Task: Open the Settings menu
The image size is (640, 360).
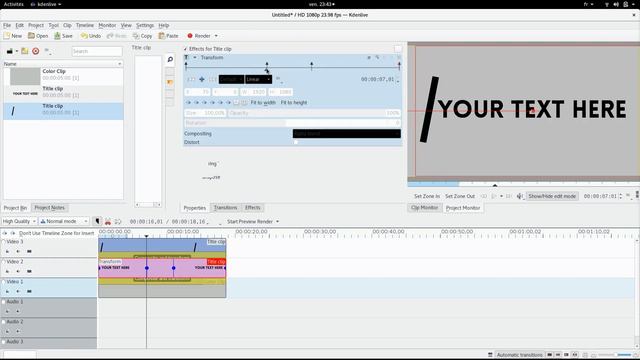Action: pyautogui.click(x=145, y=25)
